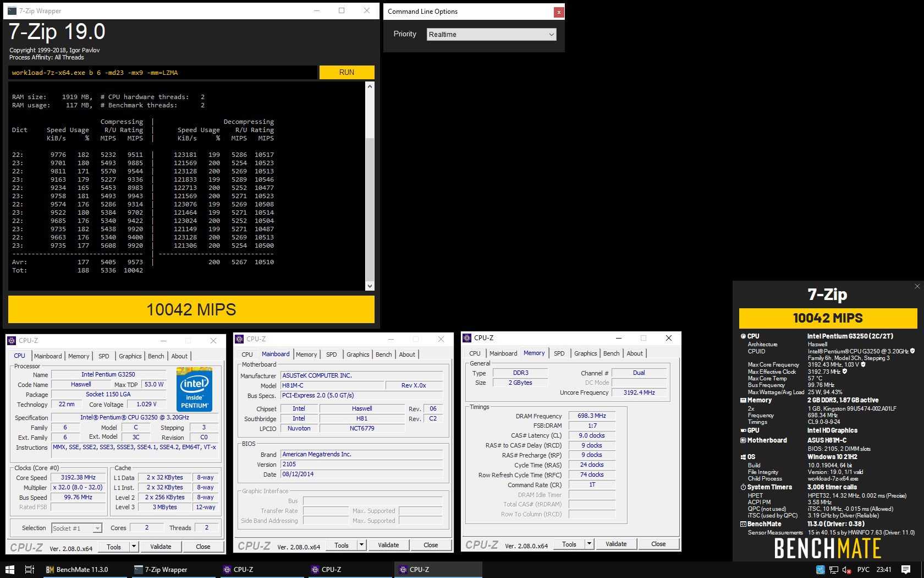This screenshot has width=924, height=578.
Task: Click the 10042 MIPS result banner
Action: point(191,309)
